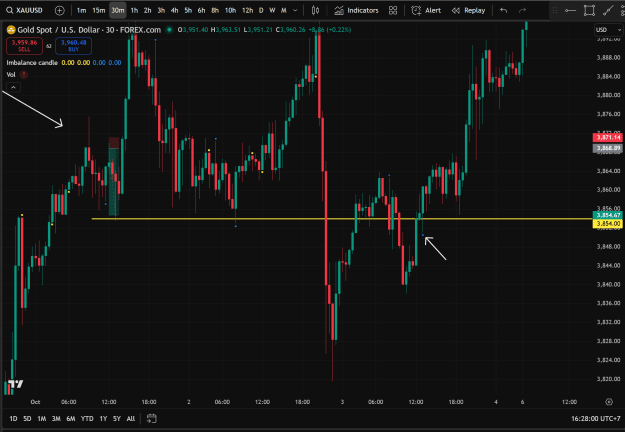The image size is (625, 432).
Task: Switch to weekly W timeframe
Action: 272,10
